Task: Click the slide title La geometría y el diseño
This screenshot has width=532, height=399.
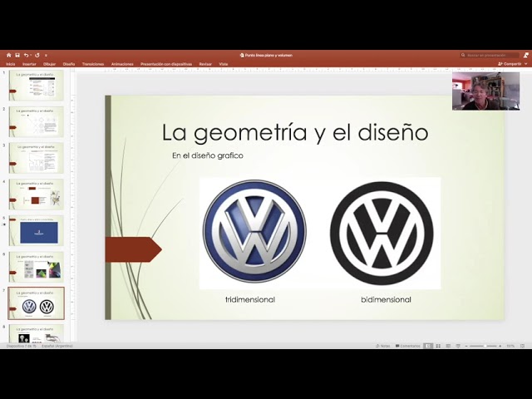Action: click(x=295, y=132)
